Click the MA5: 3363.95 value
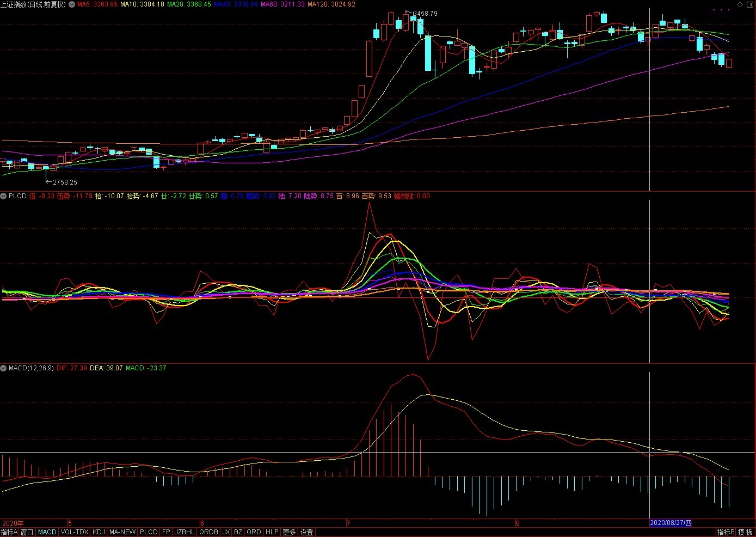Image resolution: width=756 pixels, height=537 pixels. point(97,4)
